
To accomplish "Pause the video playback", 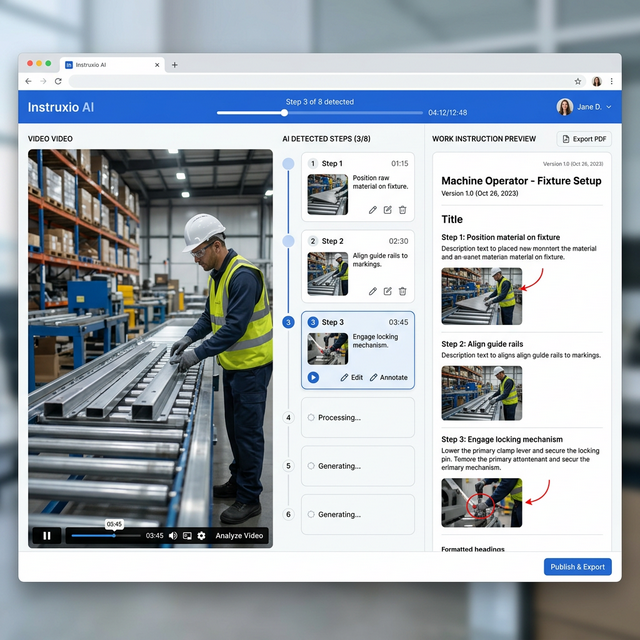I will click(x=47, y=536).
